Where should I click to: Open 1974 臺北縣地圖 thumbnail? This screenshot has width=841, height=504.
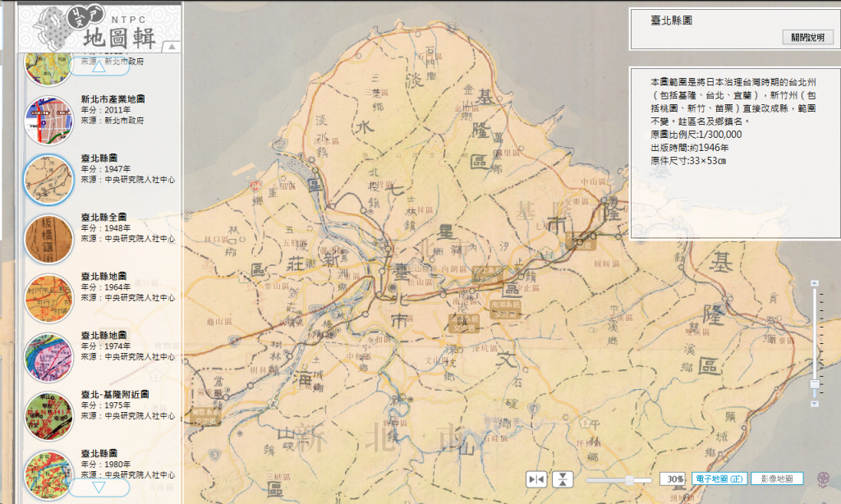pos(48,357)
